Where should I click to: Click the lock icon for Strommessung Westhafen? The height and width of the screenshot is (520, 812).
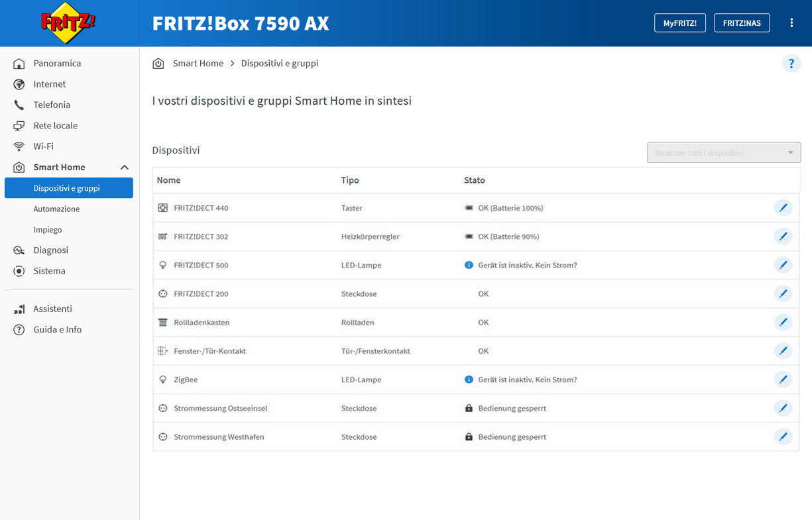pyautogui.click(x=469, y=437)
